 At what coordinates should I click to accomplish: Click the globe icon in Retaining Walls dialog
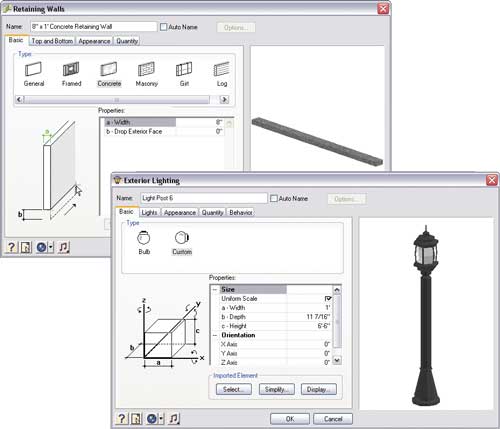pos(41,247)
